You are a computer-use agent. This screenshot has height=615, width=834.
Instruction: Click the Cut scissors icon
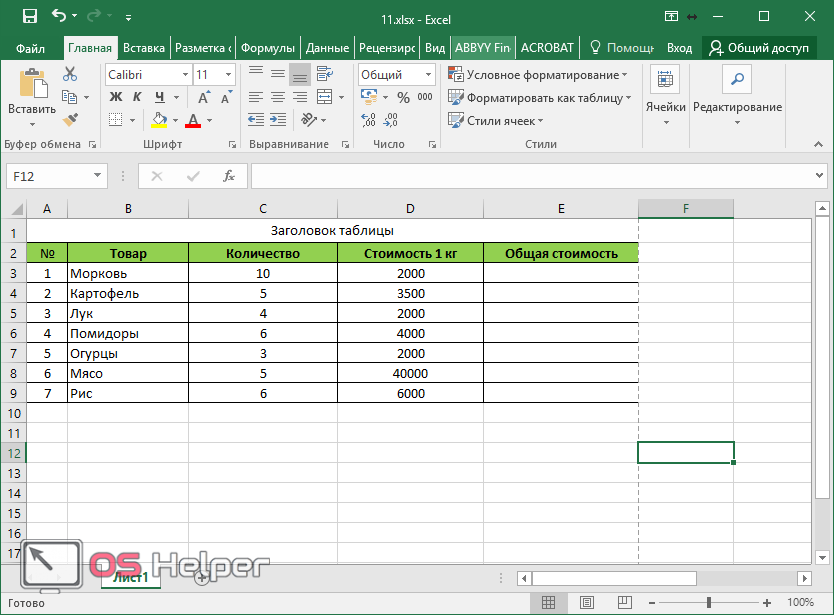(69, 74)
